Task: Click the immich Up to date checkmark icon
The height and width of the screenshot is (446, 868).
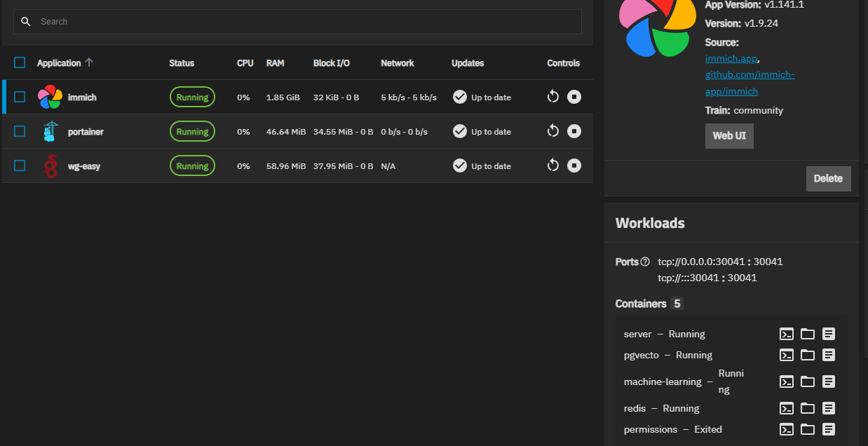Action: [x=460, y=97]
